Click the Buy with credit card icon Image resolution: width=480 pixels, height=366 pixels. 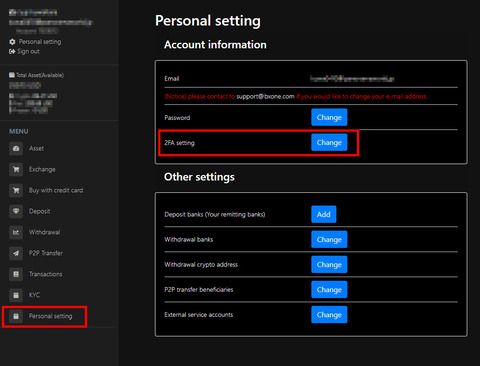(16, 190)
